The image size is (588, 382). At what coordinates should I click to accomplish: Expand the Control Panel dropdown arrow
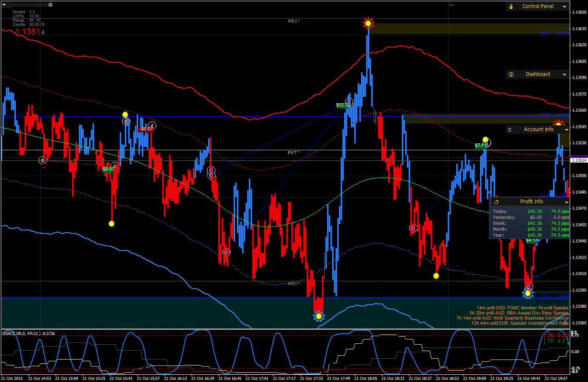pos(564,7)
